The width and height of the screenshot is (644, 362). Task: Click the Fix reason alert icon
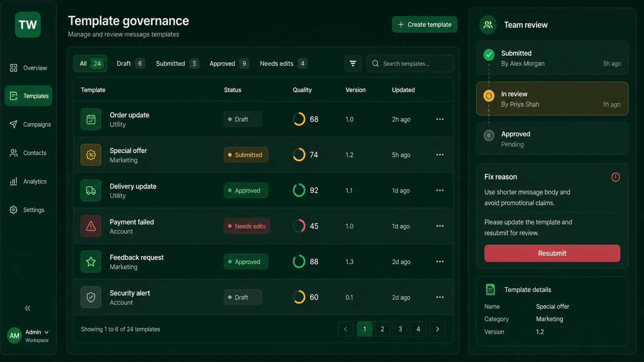(x=615, y=177)
